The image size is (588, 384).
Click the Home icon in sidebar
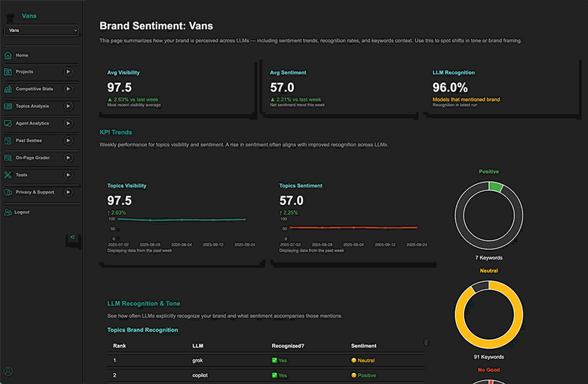[x=8, y=55]
